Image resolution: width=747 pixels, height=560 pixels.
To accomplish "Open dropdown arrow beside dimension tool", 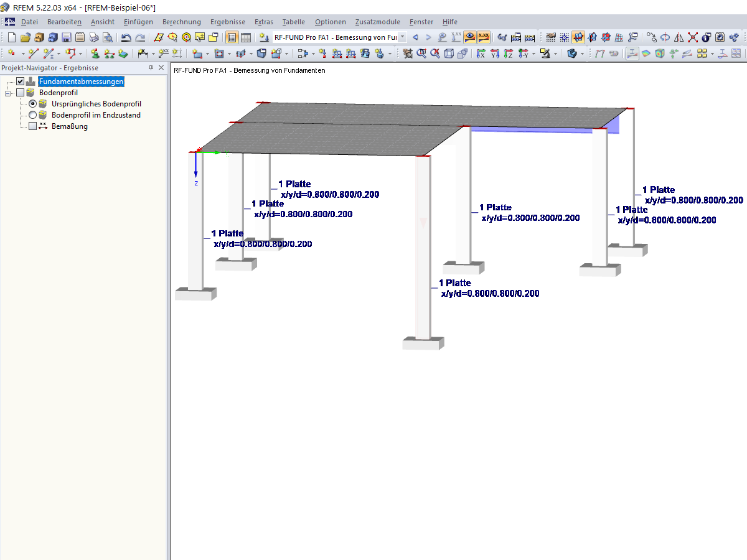I will point(153,54).
